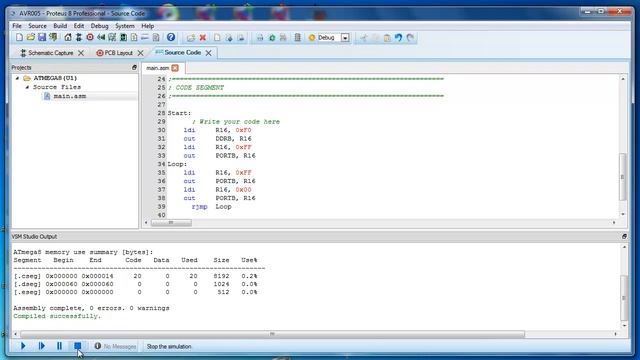Click the green Rebuild Project icon
The image size is (640, 360).
(x=272, y=38)
